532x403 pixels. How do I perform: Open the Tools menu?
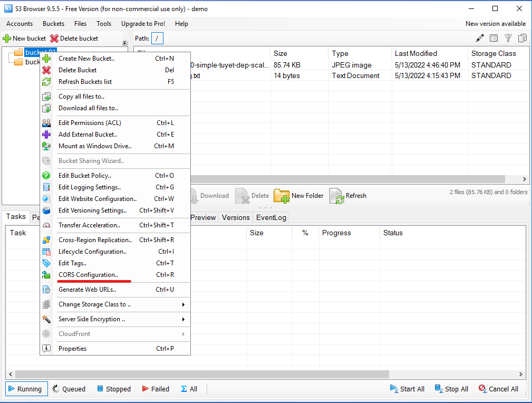pyautogui.click(x=103, y=24)
